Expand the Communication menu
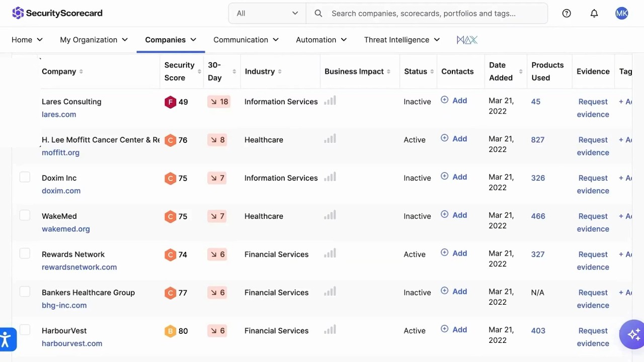The image size is (644, 362). 246,40
